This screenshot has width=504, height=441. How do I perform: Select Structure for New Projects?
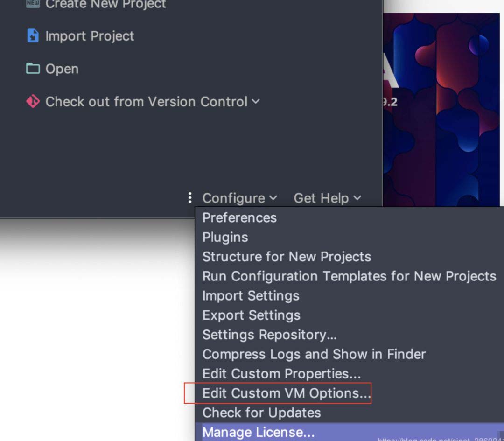(287, 257)
